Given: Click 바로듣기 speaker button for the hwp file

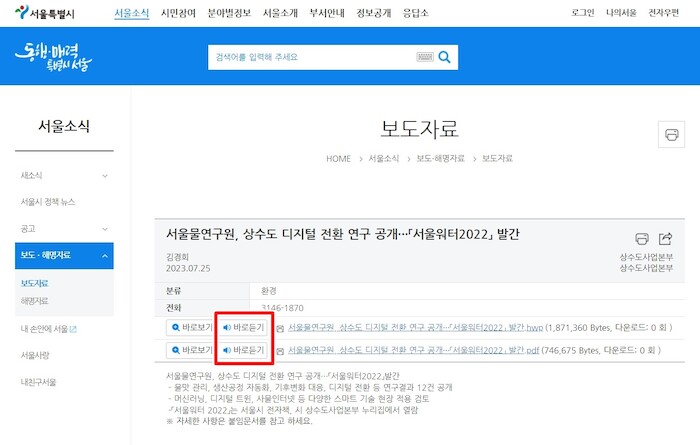Looking at the screenshot, I should (x=244, y=327).
